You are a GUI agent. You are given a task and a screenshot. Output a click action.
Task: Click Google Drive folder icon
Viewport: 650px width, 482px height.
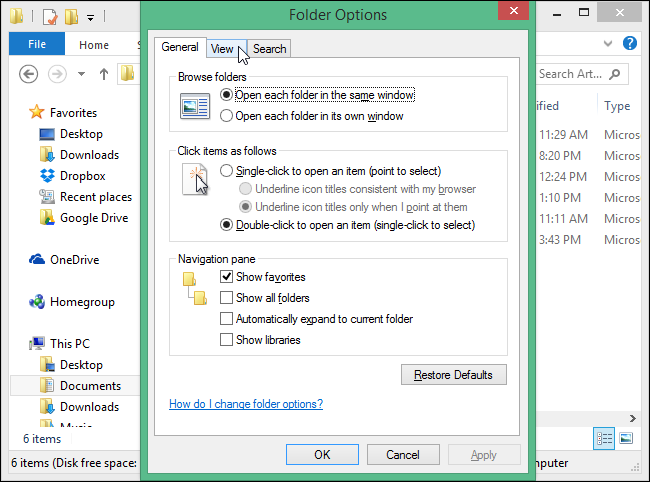point(47,218)
